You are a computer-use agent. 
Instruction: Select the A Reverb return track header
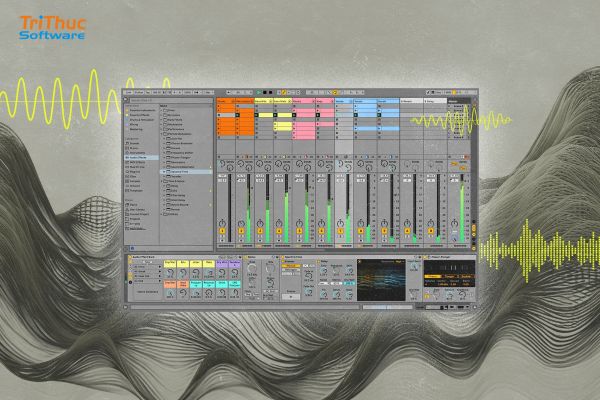click(411, 101)
